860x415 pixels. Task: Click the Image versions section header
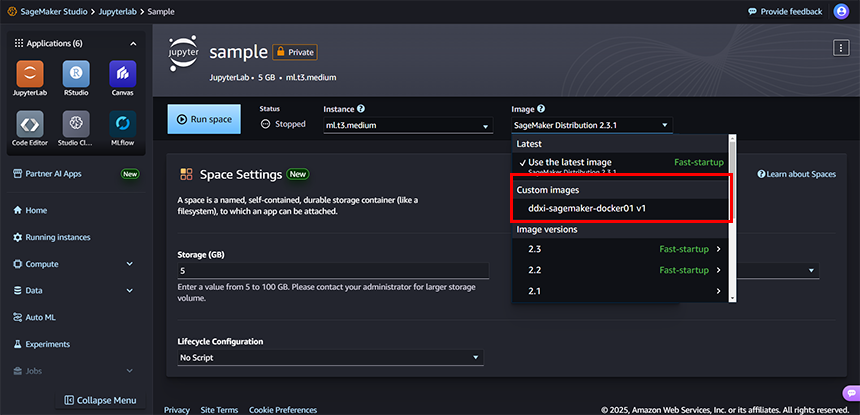pyautogui.click(x=620, y=230)
